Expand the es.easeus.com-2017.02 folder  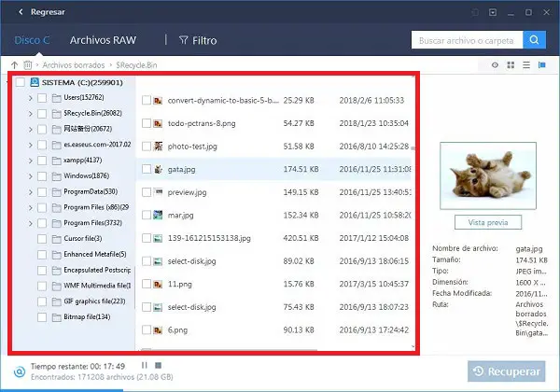pos(31,145)
